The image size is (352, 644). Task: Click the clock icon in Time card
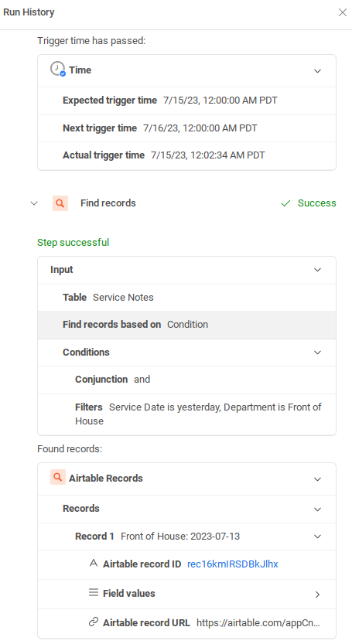click(57, 69)
